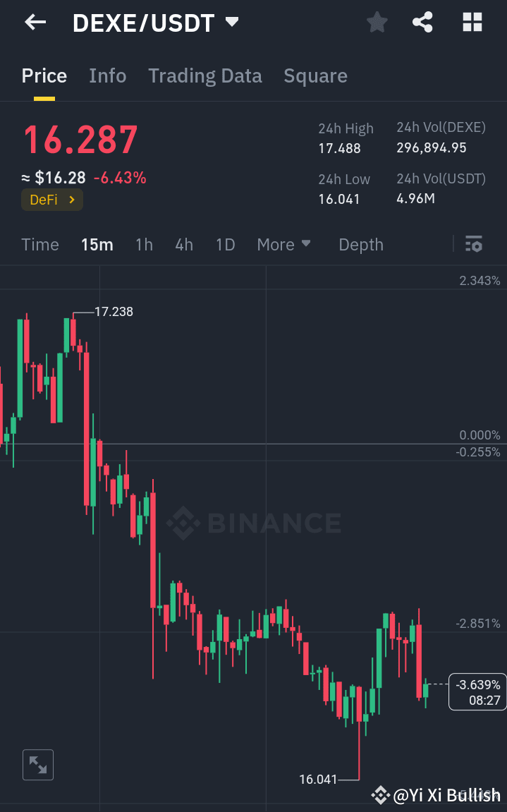507x812 pixels.
Task: Open the apps grid icon top right
Action: click(471, 22)
